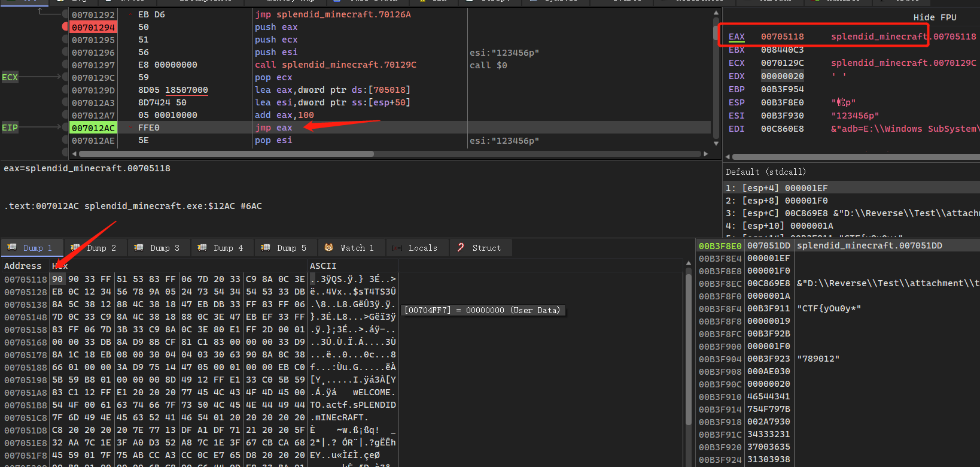Toggle breakpoint bullet at address 00701295
The image size is (980, 467).
pos(65,40)
